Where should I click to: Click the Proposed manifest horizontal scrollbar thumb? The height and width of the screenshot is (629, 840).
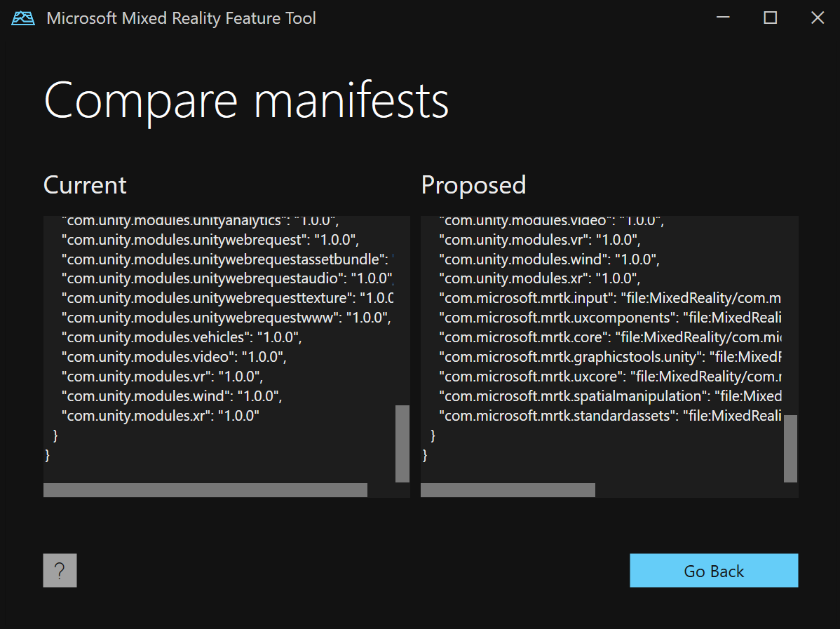point(508,490)
